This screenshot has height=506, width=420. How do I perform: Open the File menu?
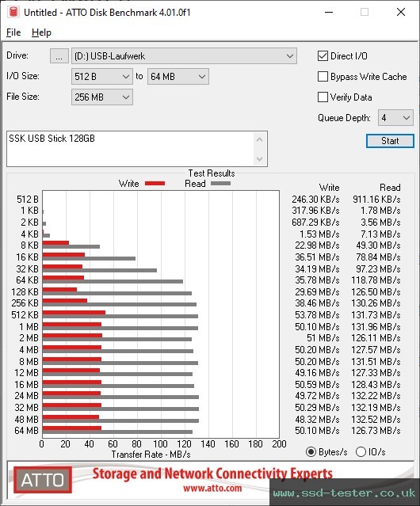pyautogui.click(x=13, y=32)
